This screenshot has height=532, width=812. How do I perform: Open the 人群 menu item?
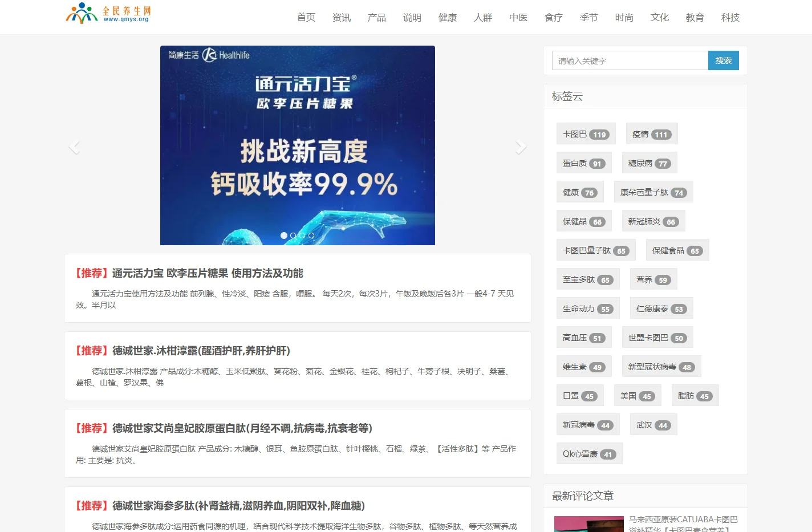tap(483, 18)
